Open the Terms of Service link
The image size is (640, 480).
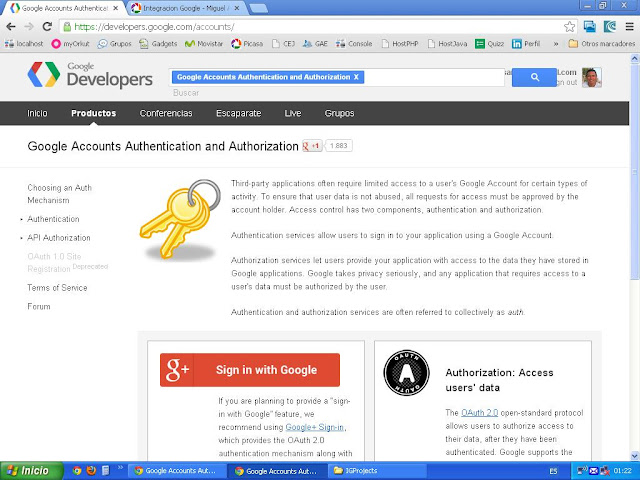(x=57, y=288)
